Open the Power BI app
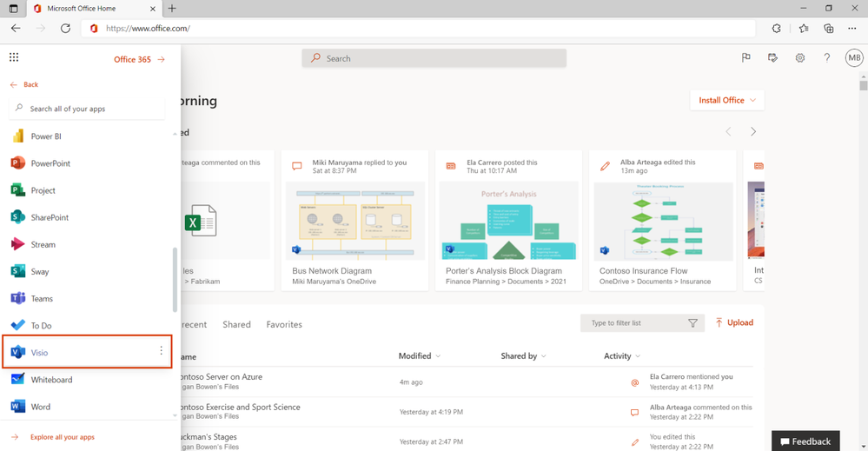Image resolution: width=868 pixels, height=451 pixels. 46,136
